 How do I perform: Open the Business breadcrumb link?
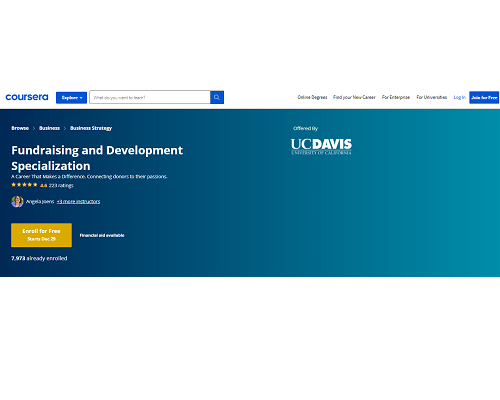pyautogui.click(x=49, y=128)
